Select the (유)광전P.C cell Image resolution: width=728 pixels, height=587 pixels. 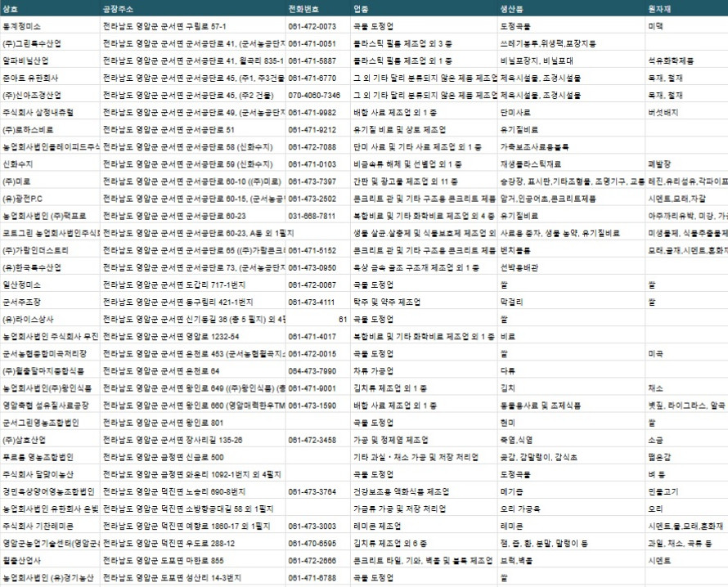[x=50, y=199]
